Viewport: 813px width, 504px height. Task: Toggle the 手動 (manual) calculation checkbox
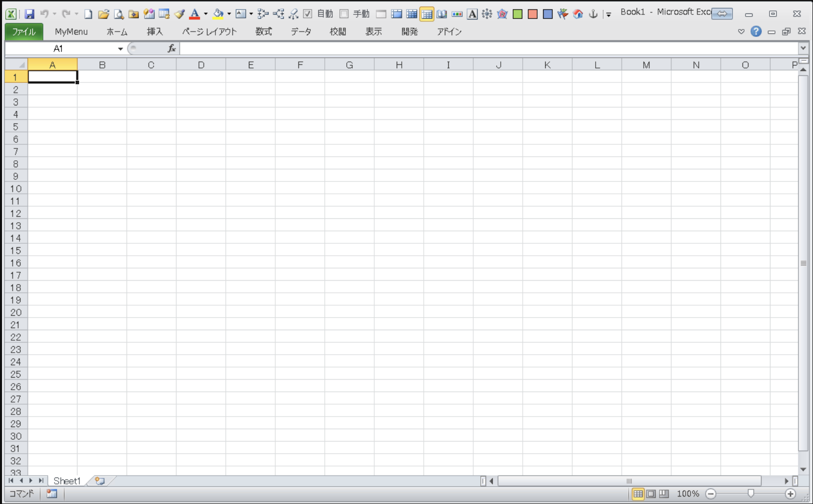click(344, 14)
